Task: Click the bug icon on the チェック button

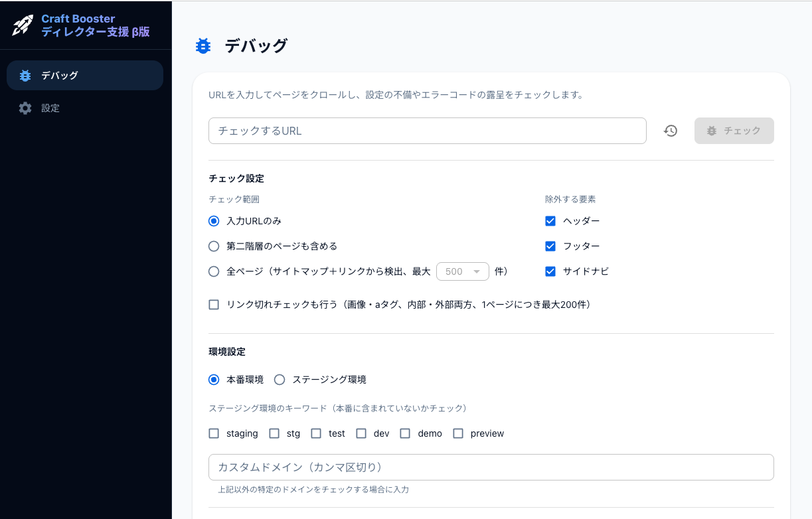Action: tap(711, 131)
